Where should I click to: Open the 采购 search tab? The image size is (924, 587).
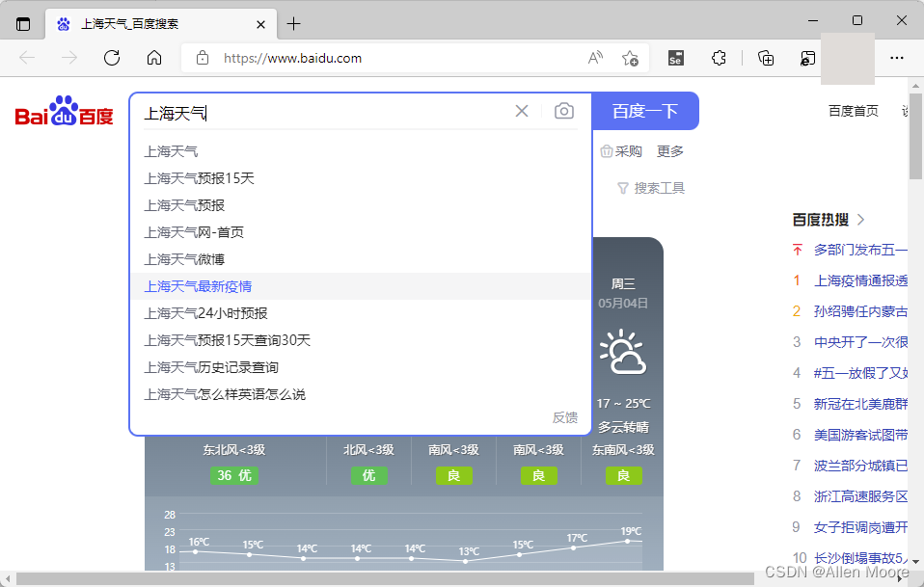pos(621,151)
